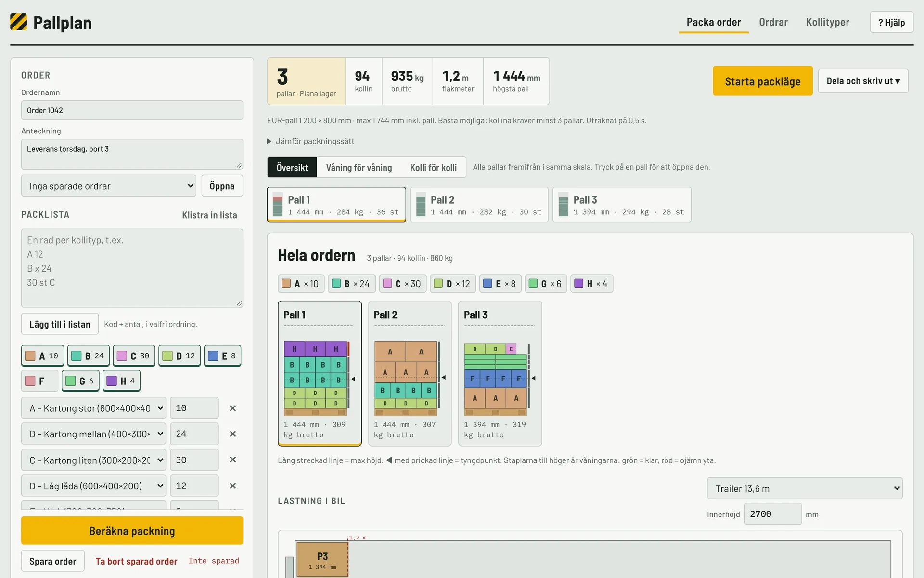The image size is (924, 578).
Task: Go to the Kollityper page
Action: pos(828,22)
